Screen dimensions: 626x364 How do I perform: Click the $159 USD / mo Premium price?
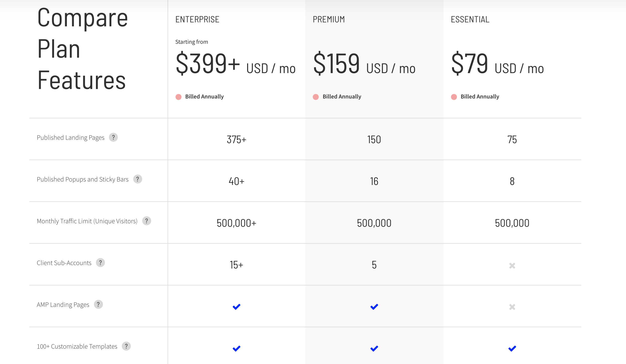[364, 63]
